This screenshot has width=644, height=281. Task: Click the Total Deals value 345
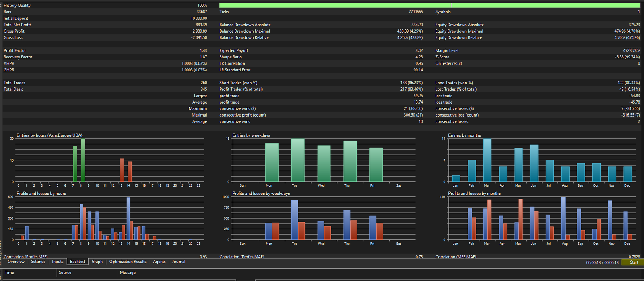coord(204,89)
